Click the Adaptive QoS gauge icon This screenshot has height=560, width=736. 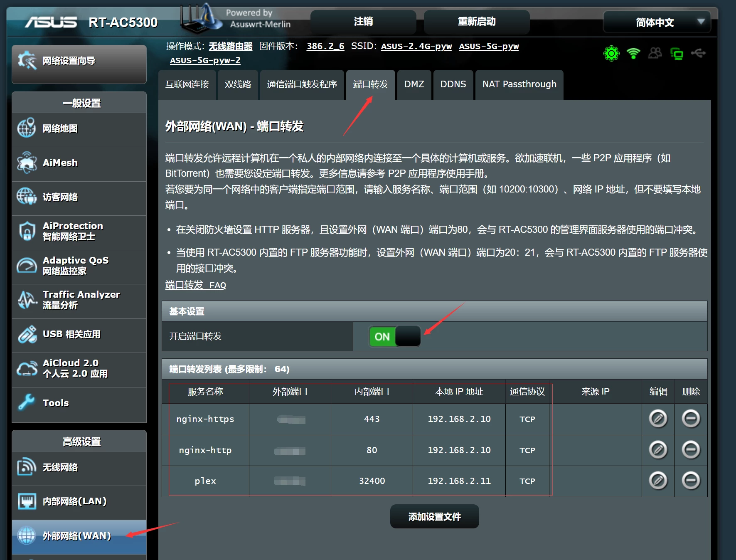27,265
